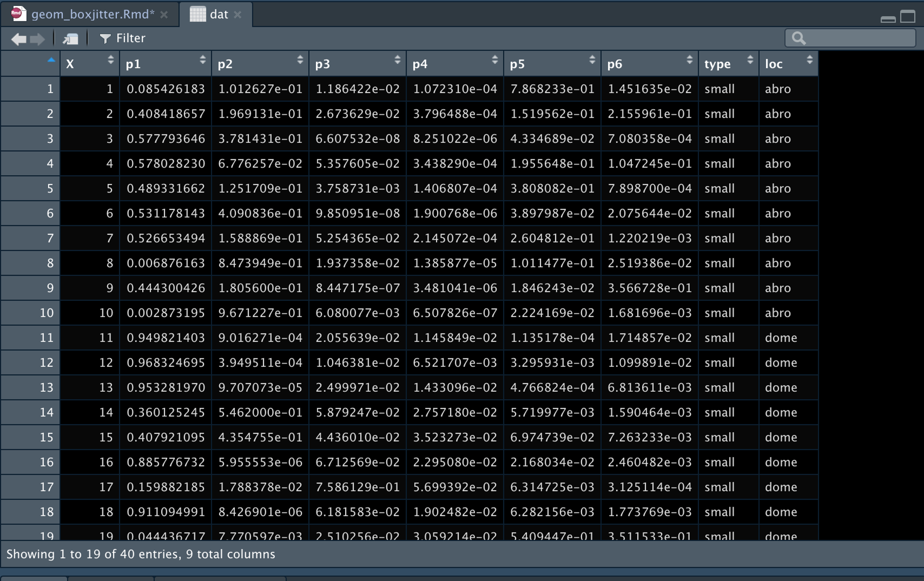Click the p1 column header label
Image resolution: width=924 pixels, height=581 pixels.
[x=133, y=64]
